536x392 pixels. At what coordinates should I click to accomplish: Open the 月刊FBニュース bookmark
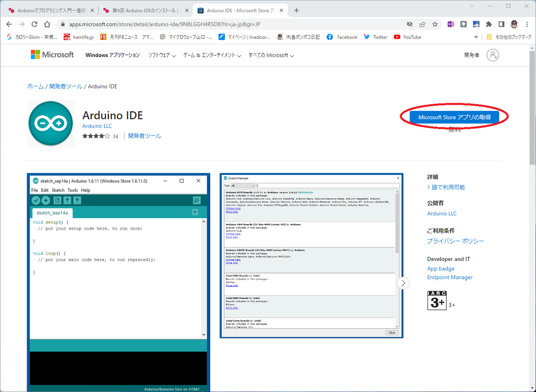[x=126, y=37]
